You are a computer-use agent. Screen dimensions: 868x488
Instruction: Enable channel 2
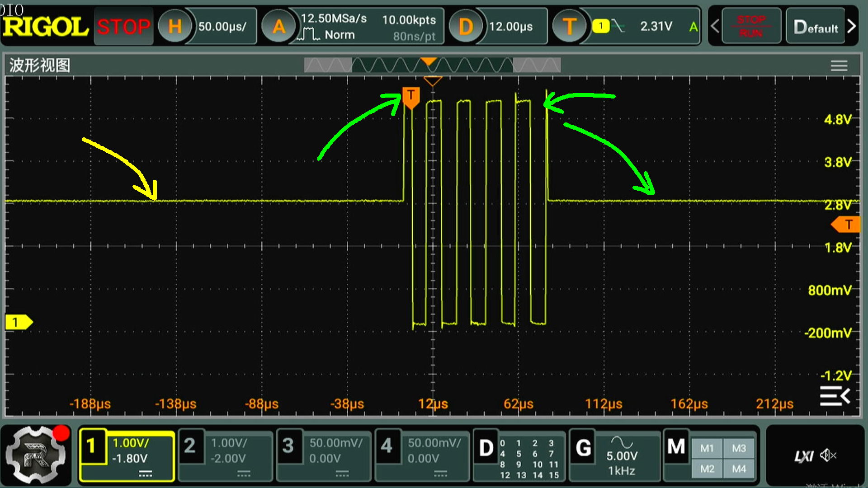pyautogui.click(x=190, y=446)
